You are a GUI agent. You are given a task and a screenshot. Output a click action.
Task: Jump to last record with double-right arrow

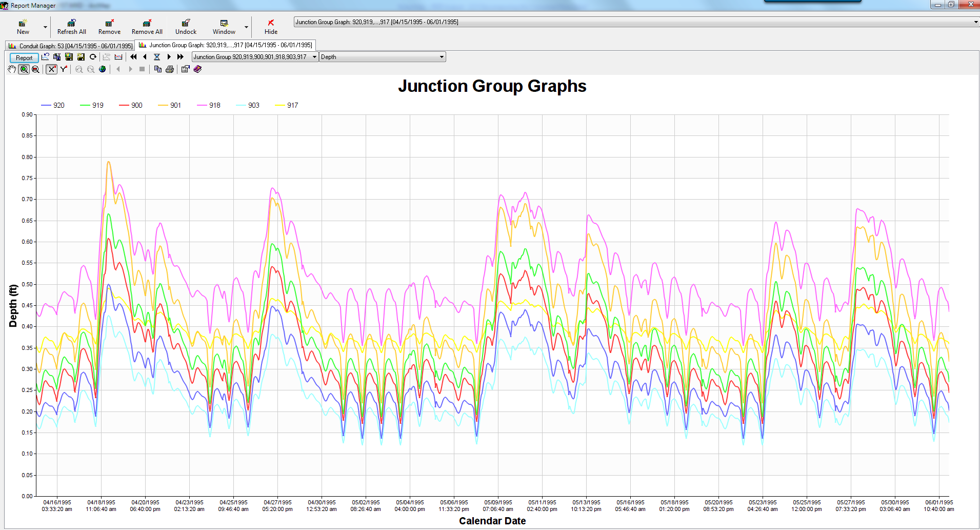181,57
